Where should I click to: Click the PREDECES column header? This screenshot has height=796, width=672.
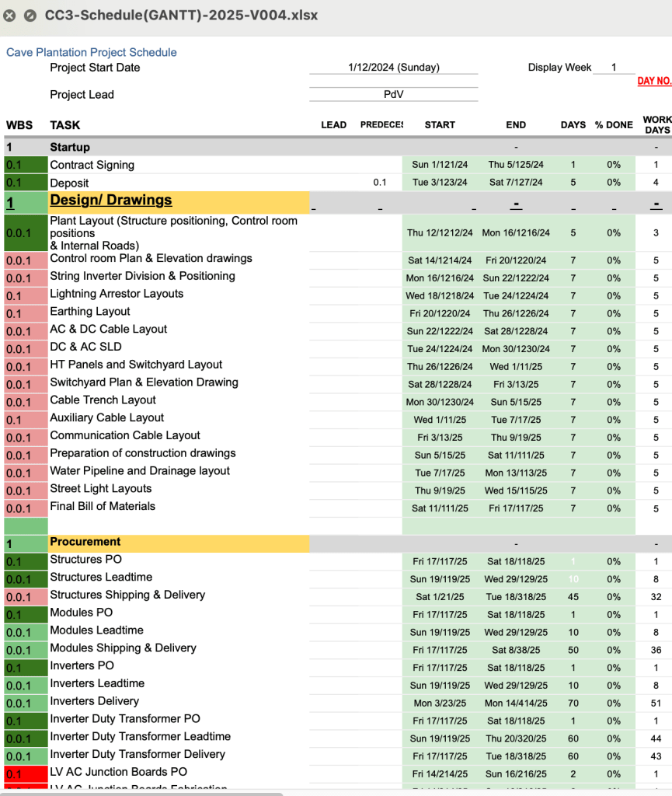pyautogui.click(x=381, y=125)
